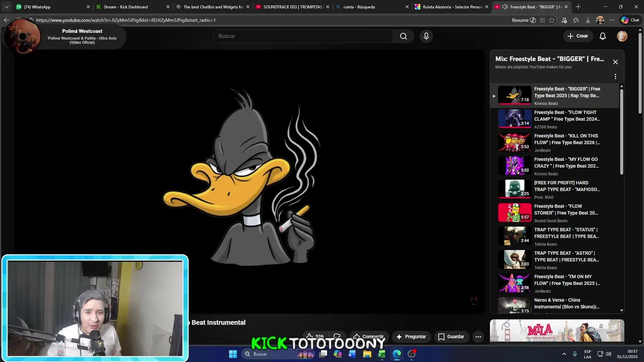Image resolution: width=644 pixels, height=362 pixels.
Task: Open a new browser tab
Action: point(578,7)
